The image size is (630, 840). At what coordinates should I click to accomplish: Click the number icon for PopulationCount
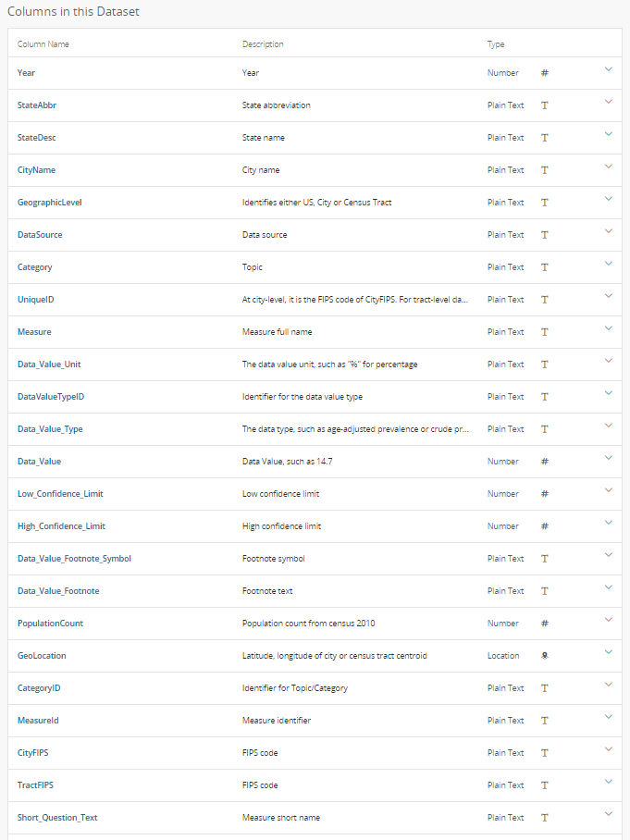coord(545,624)
